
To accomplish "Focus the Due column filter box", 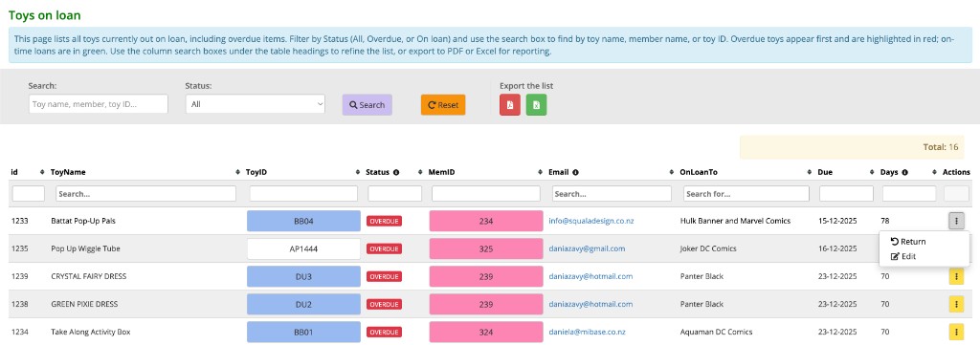I will click(846, 194).
